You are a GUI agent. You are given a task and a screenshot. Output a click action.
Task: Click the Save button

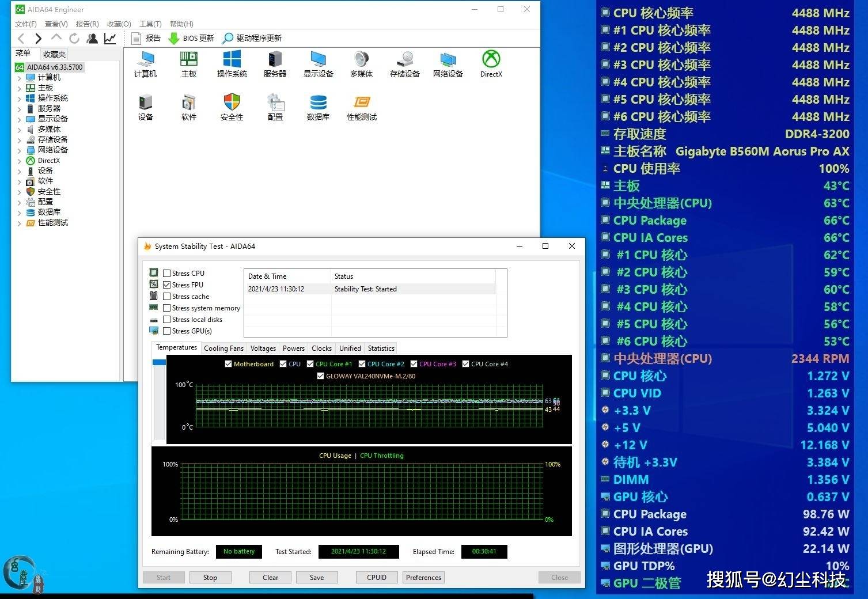click(317, 578)
